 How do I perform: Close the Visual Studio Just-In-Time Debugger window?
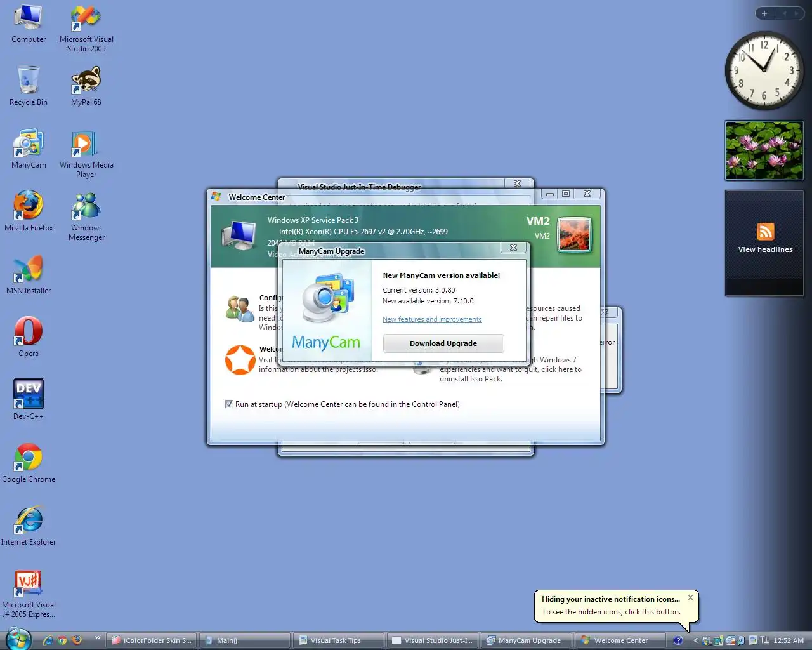coord(518,183)
